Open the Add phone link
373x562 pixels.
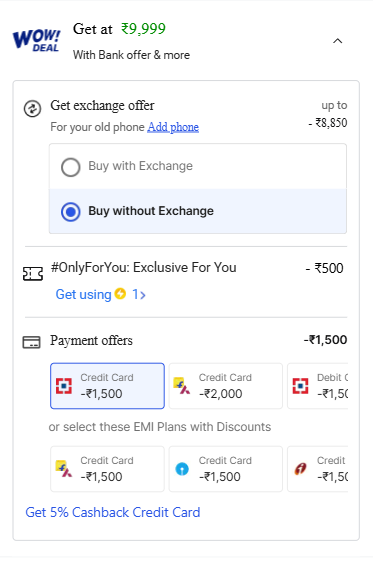(173, 127)
